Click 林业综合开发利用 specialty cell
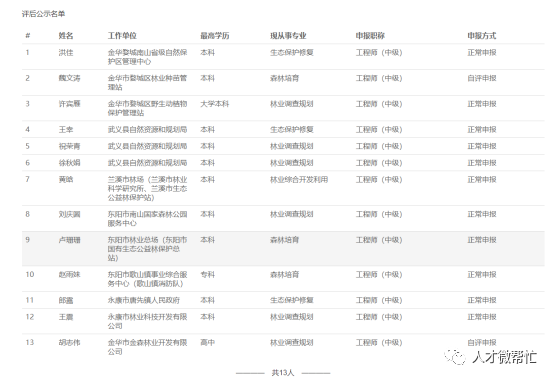 click(x=299, y=180)
